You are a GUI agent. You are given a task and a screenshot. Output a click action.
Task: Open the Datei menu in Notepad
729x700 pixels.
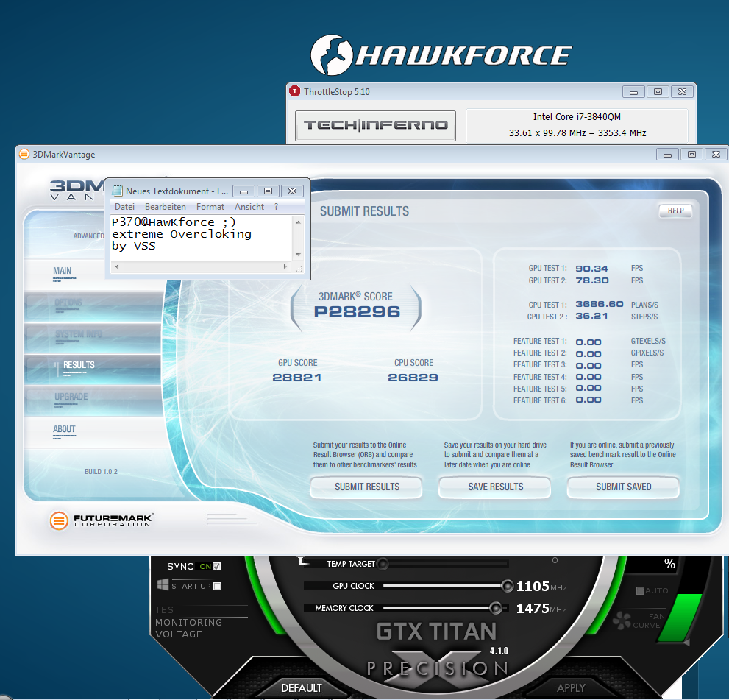124,207
